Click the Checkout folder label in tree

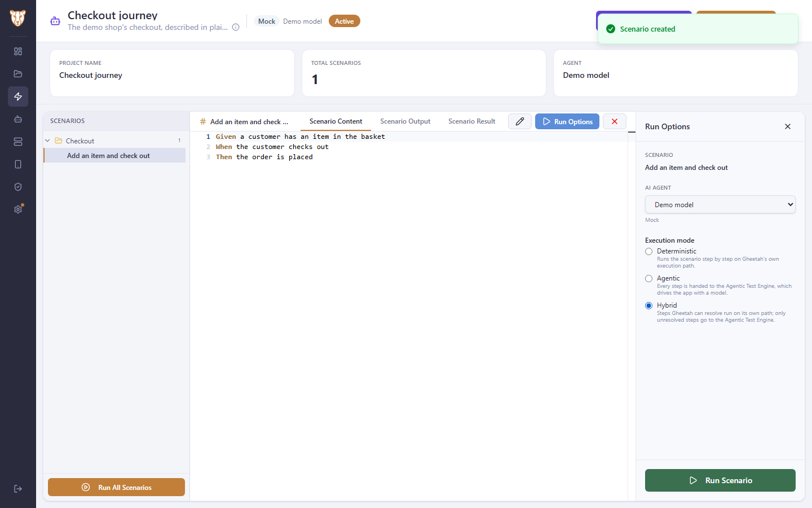pos(80,141)
